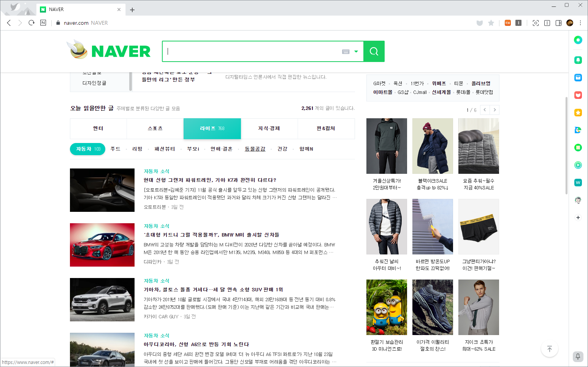Open the 패션뷰티 subcategory
The height and width of the screenshot is (367, 588).
pyautogui.click(x=165, y=149)
